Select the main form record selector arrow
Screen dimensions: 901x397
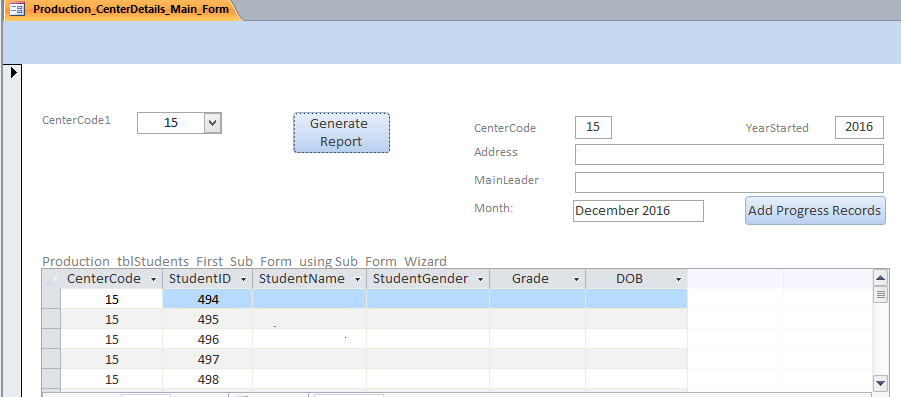[x=14, y=72]
